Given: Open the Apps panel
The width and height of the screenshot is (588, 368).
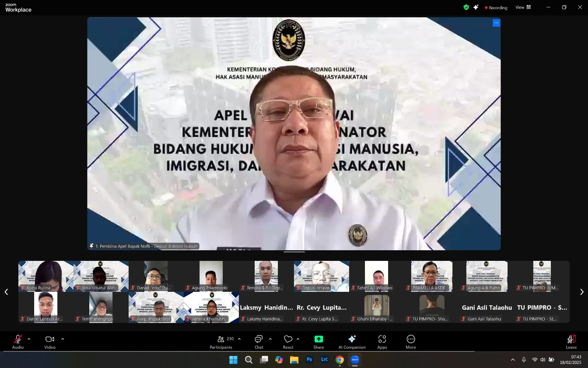Looking at the screenshot, I should click(382, 342).
